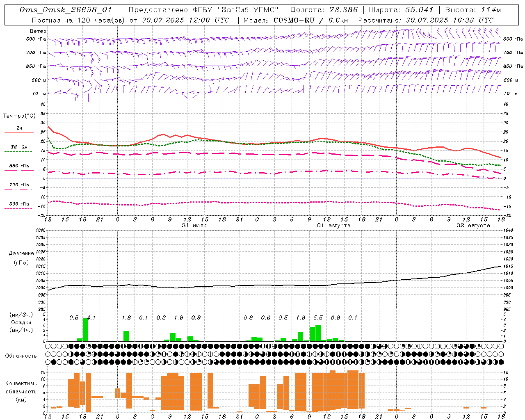
Task: Select the "0.2" precipitation value
Action: 161,317
